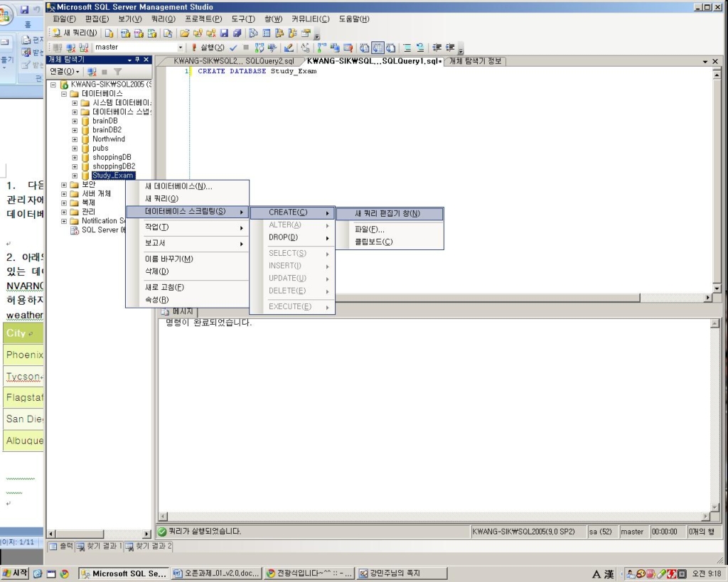
Task: Click the Increase Indent toolbar icon
Action: [450, 48]
